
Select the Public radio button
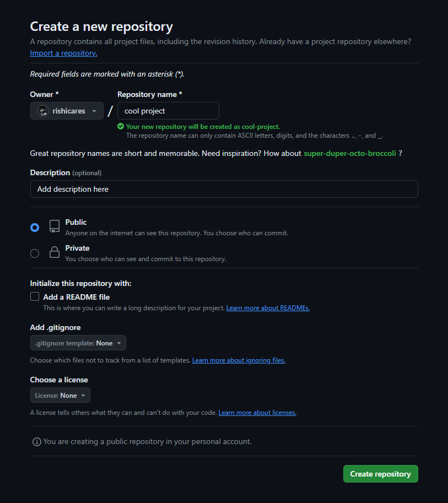[35, 227]
